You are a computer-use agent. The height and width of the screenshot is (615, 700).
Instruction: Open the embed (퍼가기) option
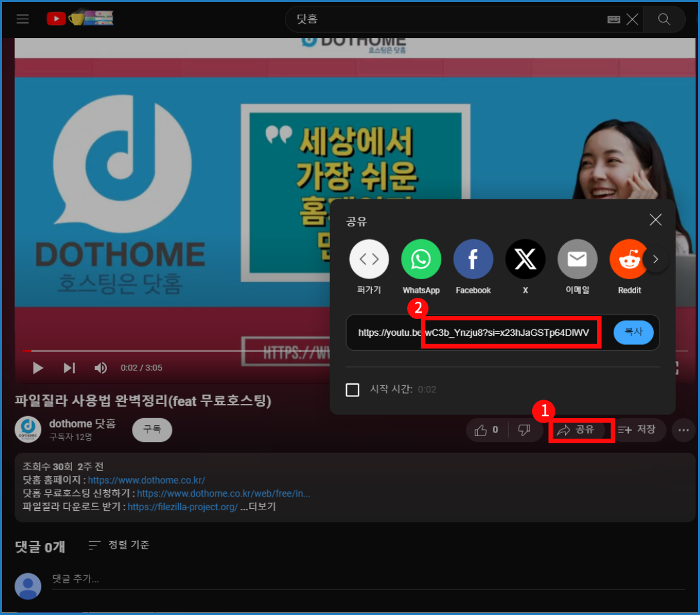pos(369,259)
